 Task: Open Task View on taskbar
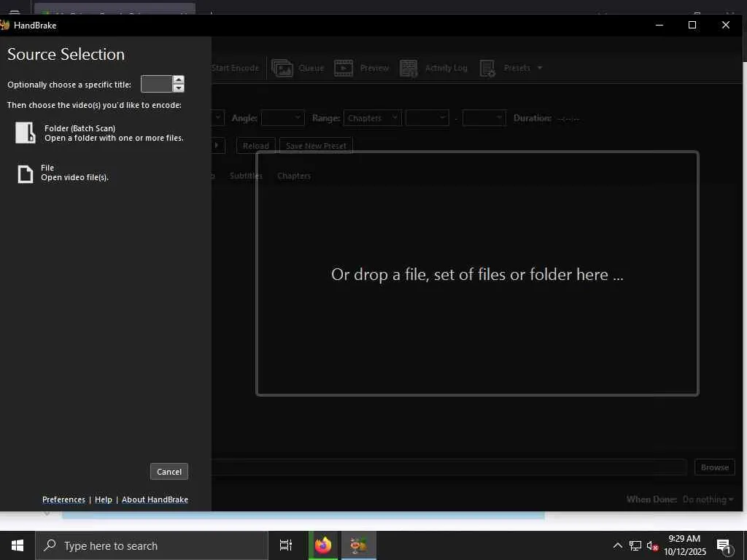286,545
